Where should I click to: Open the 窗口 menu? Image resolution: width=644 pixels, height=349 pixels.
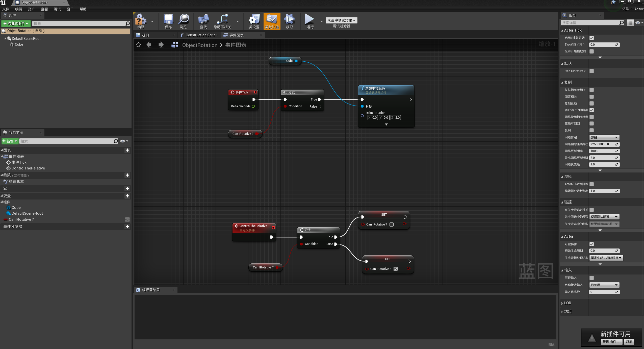point(70,9)
